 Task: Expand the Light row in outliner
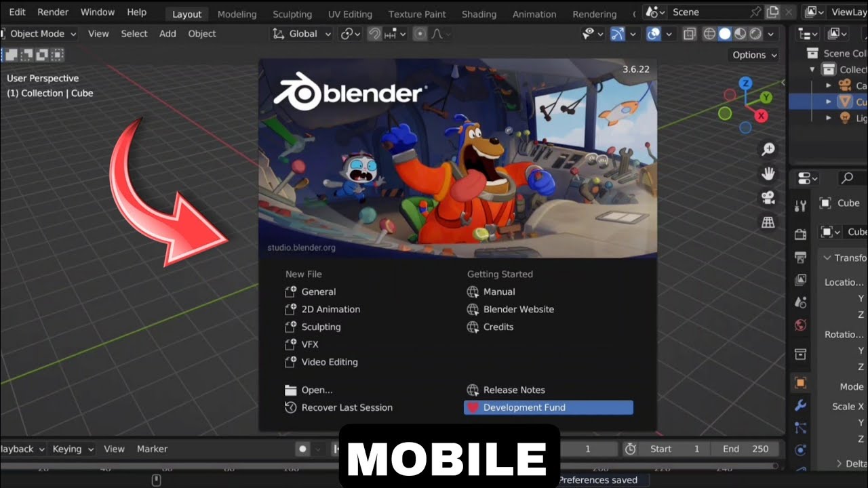pos(828,118)
